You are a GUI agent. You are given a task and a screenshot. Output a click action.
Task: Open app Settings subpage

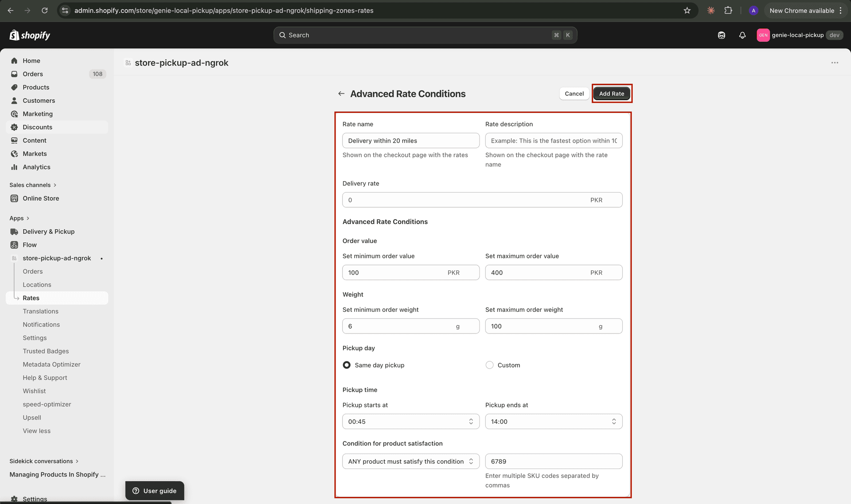[35, 338]
